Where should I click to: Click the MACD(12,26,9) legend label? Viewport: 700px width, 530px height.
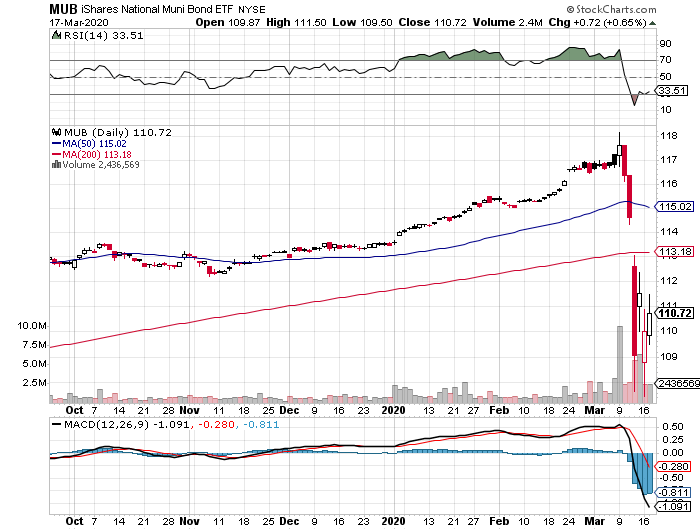click(106, 425)
